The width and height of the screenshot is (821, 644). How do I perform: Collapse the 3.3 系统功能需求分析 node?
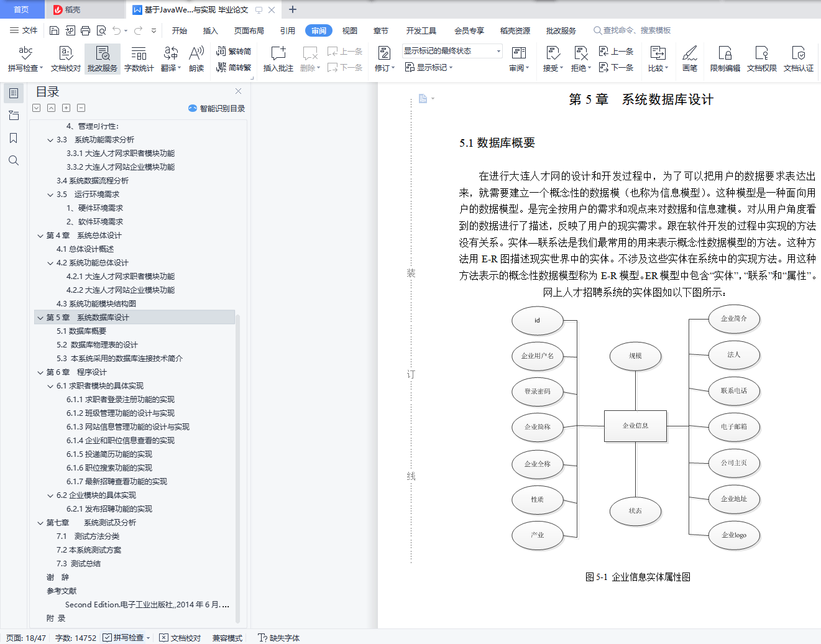click(50, 140)
